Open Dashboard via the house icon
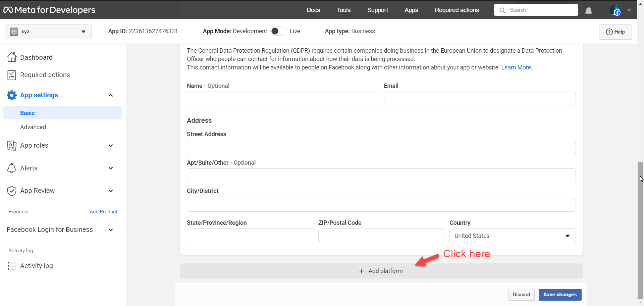 click(x=12, y=57)
